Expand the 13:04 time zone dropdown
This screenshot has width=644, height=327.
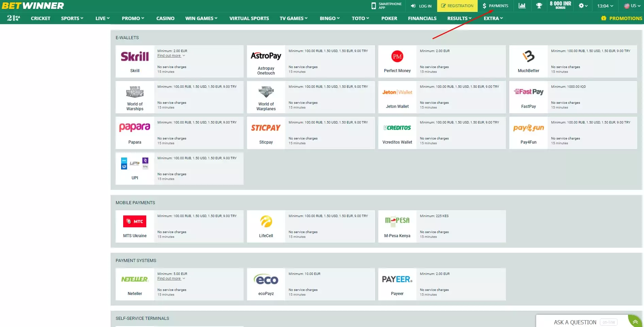pyautogui.click(x=605, y=6)
